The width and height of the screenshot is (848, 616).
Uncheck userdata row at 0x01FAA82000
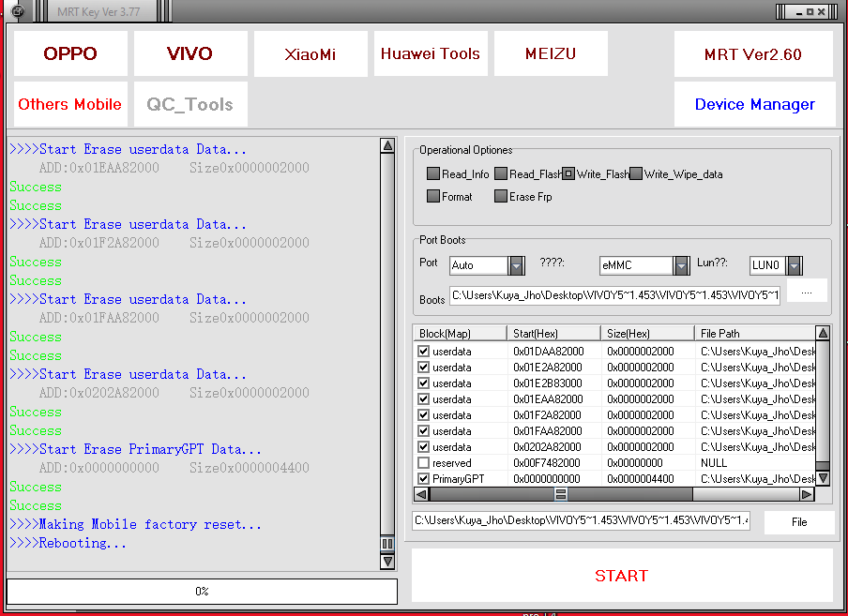coord(423,431)
